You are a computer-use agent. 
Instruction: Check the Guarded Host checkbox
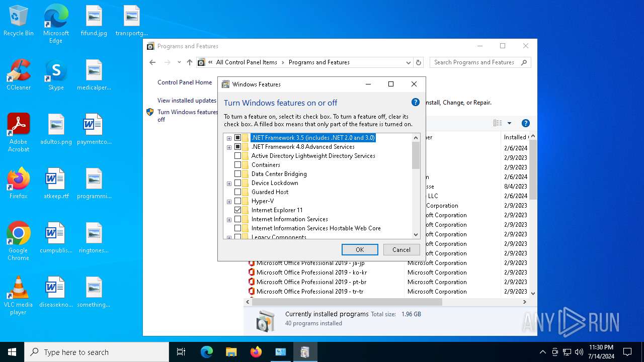[238, 192]
